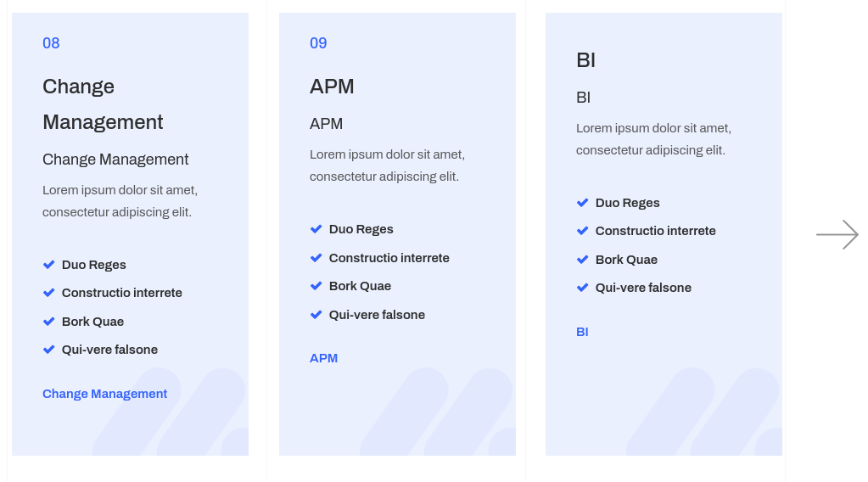The image size is (868, 482).
Task: Click checkmark beside Constructio interrete in APM card
Action: point(316,258)
